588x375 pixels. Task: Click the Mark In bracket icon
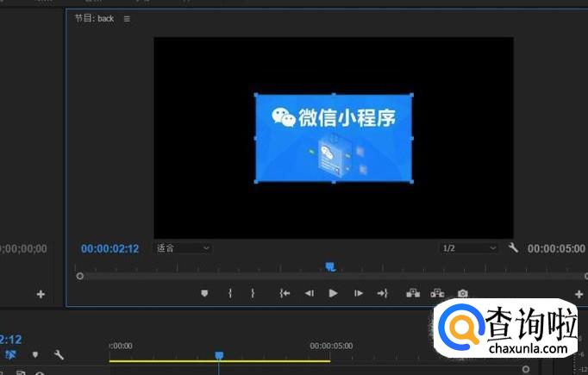[x=230, y=294]
